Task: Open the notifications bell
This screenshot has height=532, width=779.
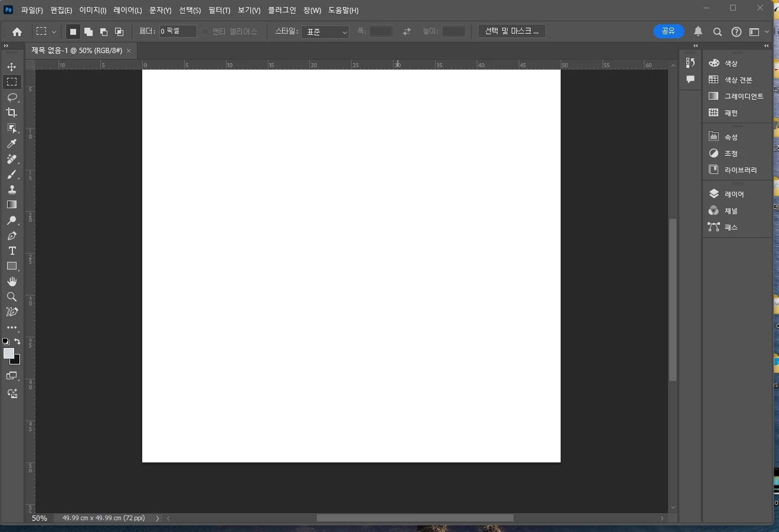Action: [x=698, y=31]
